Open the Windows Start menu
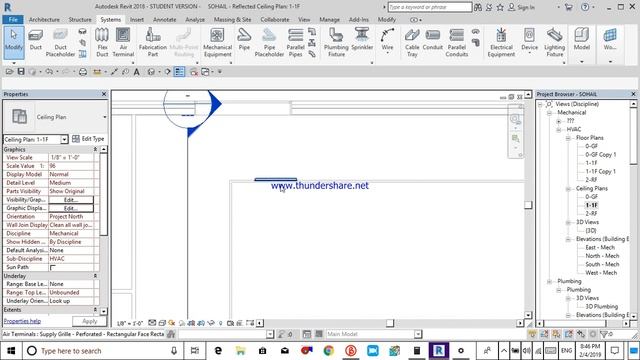This screenshot has width=640, height=360. click(x=11, y=351)
